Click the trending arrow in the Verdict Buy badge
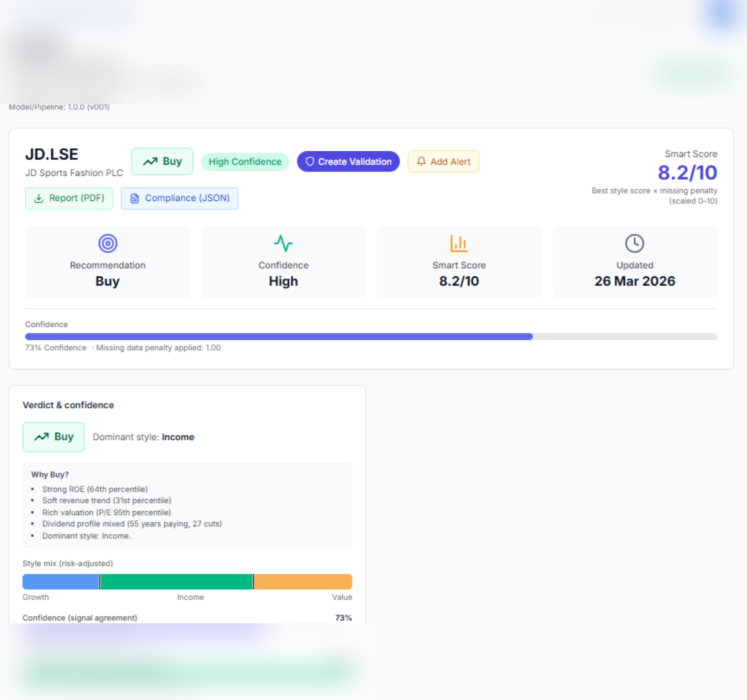 pyautogui.click(x=41, y=437)
